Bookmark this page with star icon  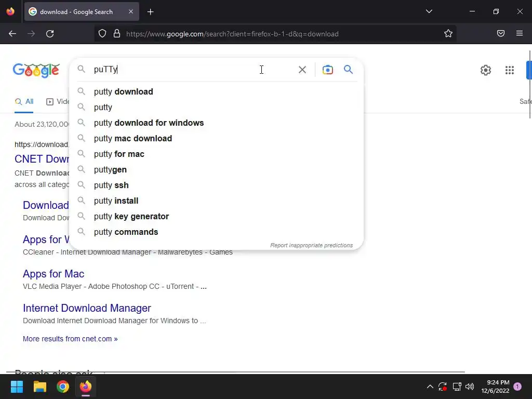pos(448,34)
